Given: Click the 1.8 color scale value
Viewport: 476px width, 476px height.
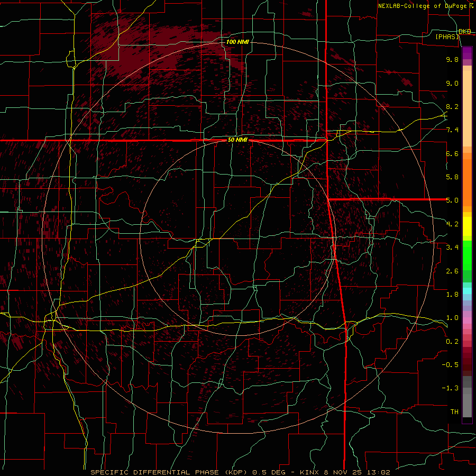Looking at the screenshot, I should click(x=452, y=295).
